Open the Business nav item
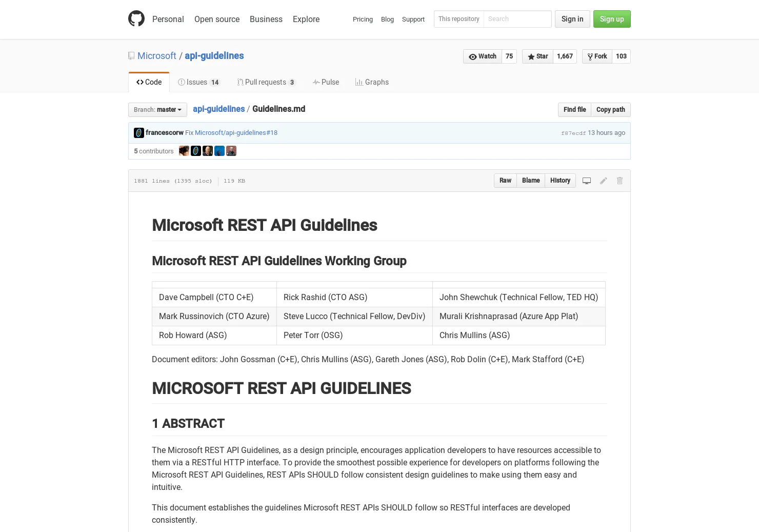The width and height of the screenshot is (759, 532). 266,19
